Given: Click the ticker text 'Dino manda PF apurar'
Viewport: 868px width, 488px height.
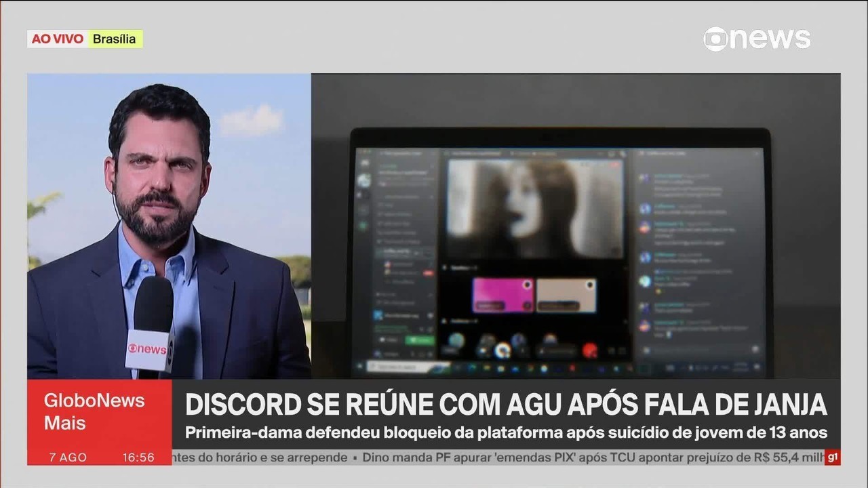Looking at the screenshot, I should [x=425, y=457].
